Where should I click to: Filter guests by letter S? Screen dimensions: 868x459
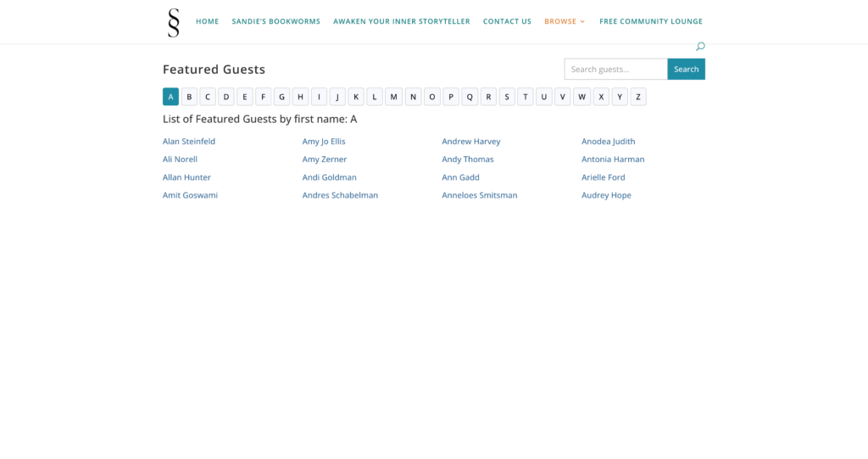point(507,97)
